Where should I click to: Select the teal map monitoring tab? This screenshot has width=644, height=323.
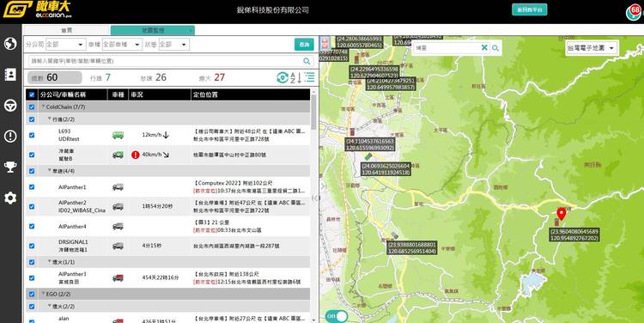[152, 30]
